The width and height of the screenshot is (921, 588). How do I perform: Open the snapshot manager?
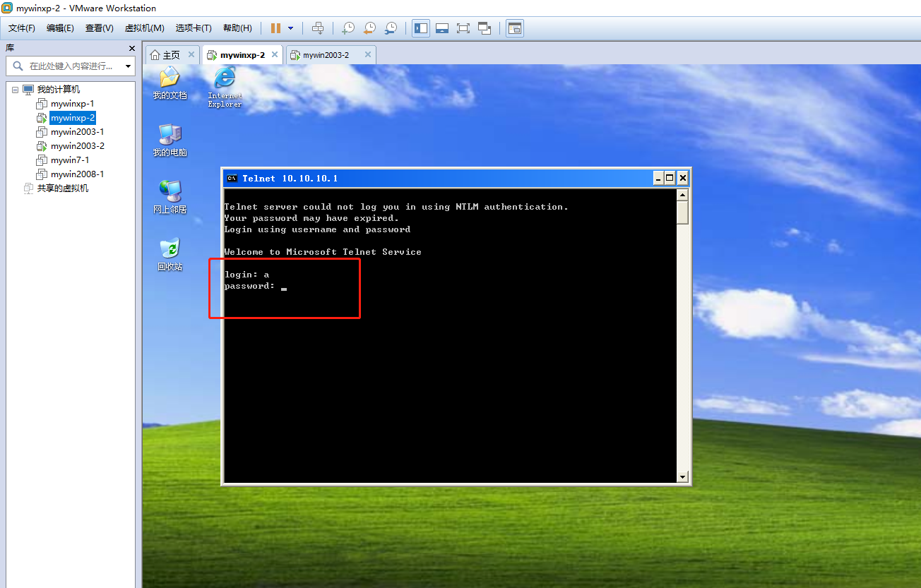391,28
